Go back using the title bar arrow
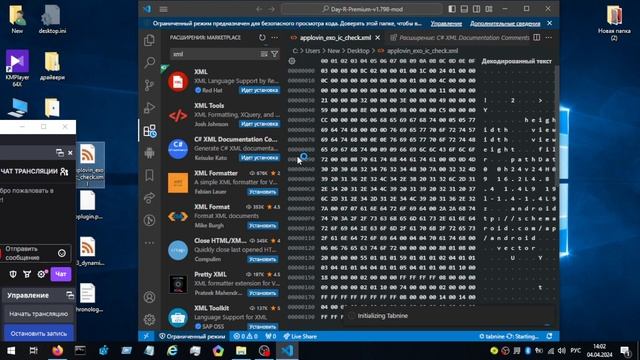640x360 pixels. [x=259, y=9]
